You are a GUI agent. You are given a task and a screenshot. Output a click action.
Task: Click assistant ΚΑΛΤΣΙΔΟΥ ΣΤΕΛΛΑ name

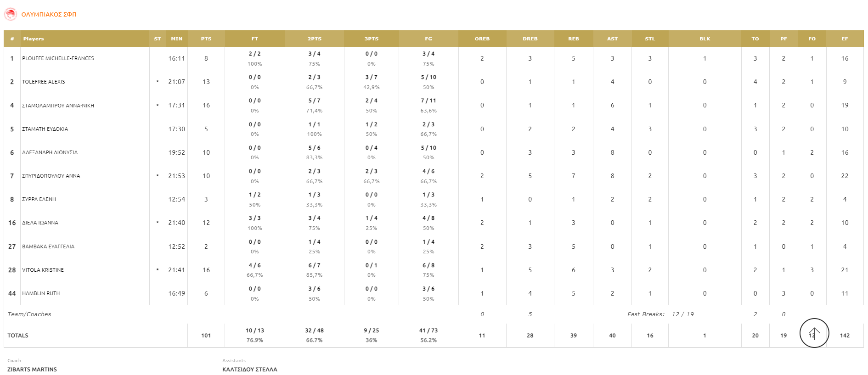click(249, 369)
